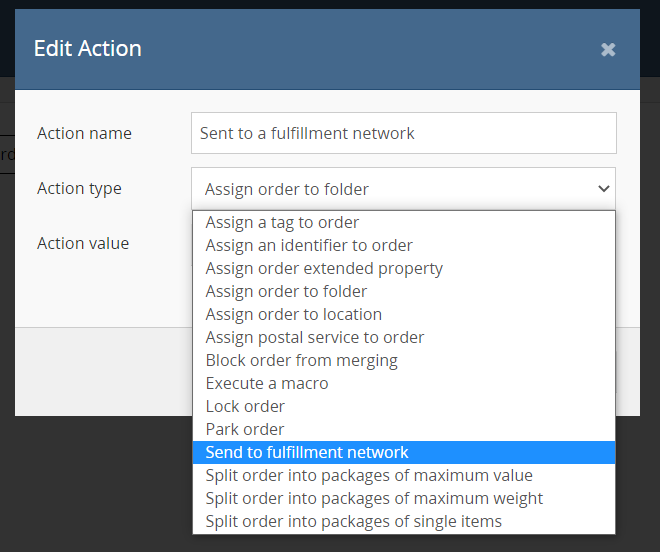Select 'Lock order' from the list
Viewport: 660px width, 552px height.
point(245,406)
